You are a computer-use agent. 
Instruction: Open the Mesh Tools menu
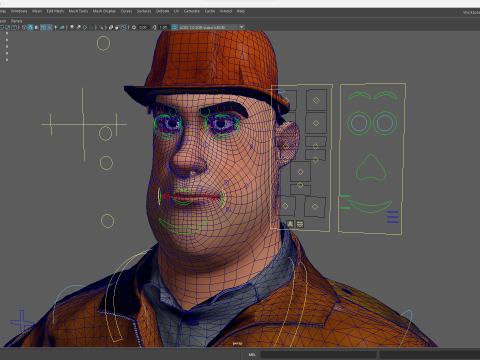click(x=78, y=11)
